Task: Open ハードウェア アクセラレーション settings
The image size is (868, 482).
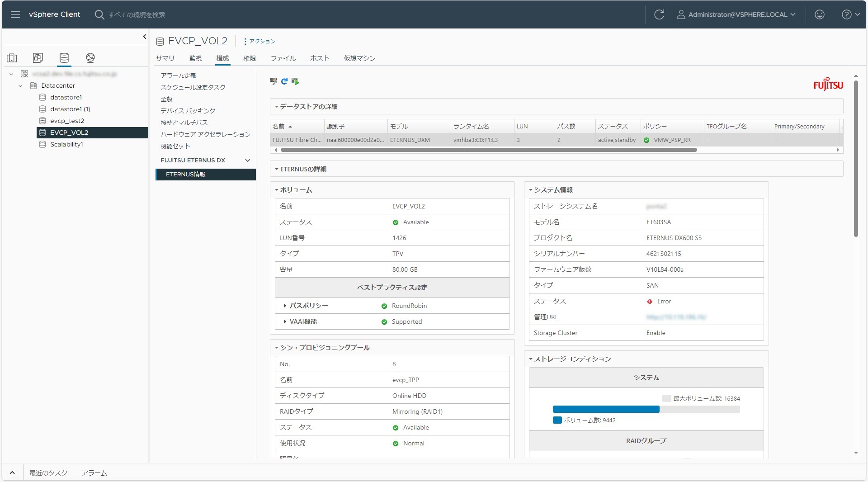Action: pos(206,134)
